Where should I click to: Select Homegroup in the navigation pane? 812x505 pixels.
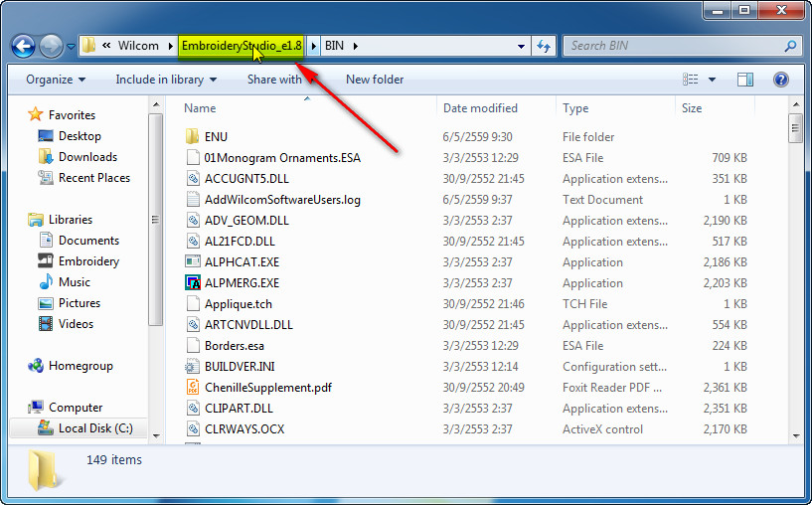coord(71,366)
